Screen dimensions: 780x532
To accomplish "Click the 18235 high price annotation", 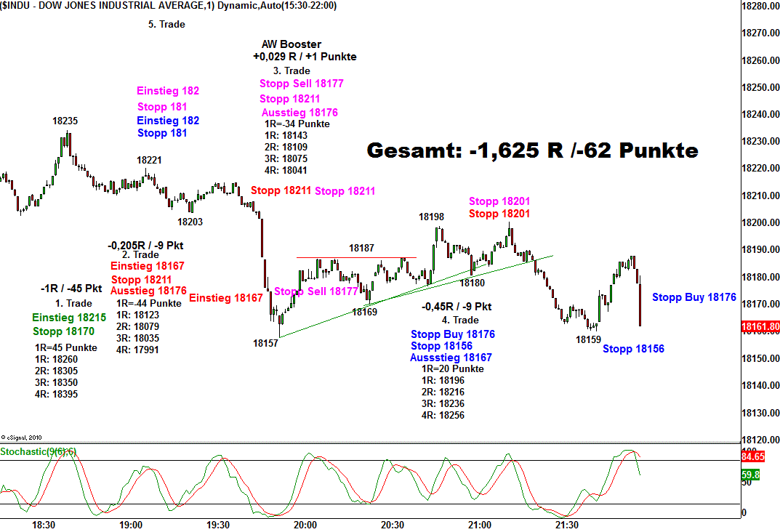I will [x=65, y=121].
